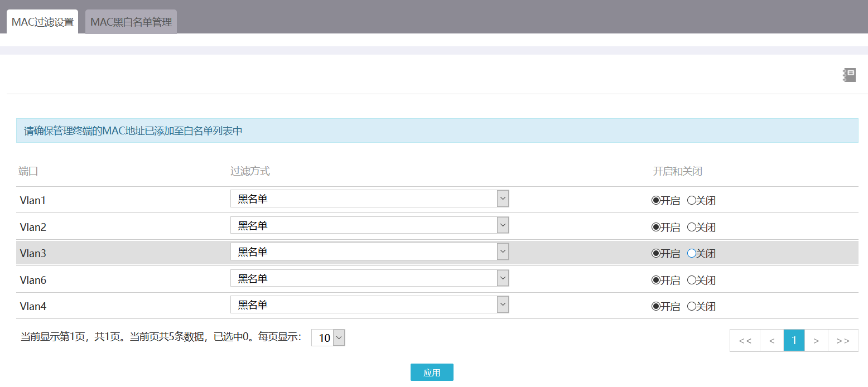Disable MAC filtering for Vlan4
The height and width of the screenshot is (387, 868).
[692, 306]
